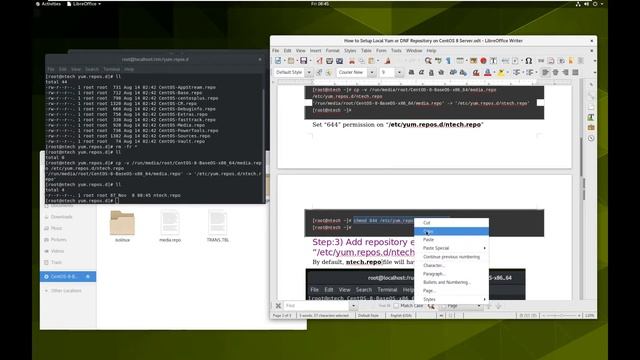640x360 pixels.
Task: Click the Insert Image icon
Action: 473,61
